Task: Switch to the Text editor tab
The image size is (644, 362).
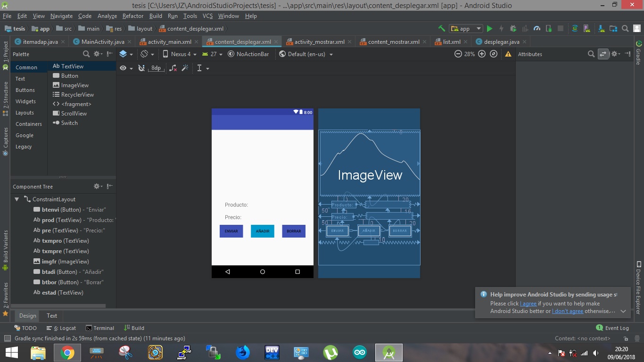Action: [x=52, y=316]
